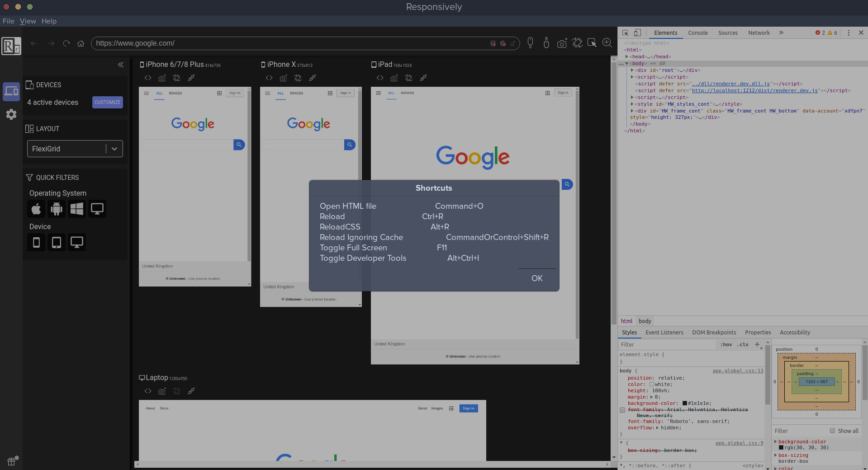Enable inspect element toolbar icon
Image resolution: width=868 pixels, height=470 pixels.
coord(592,43)
